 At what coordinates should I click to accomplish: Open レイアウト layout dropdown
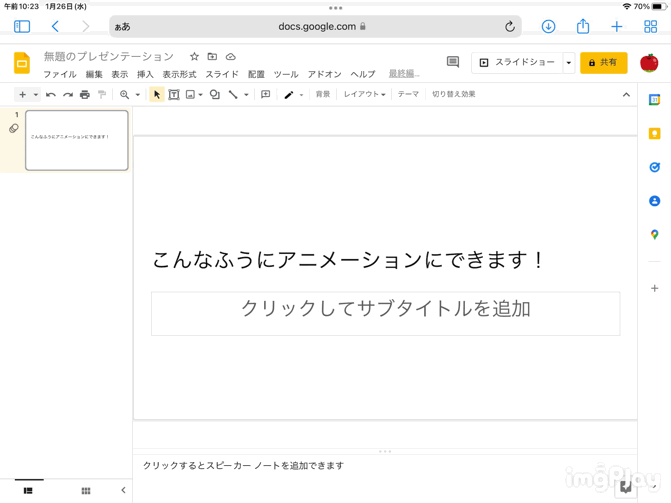(x=365, y=94)
